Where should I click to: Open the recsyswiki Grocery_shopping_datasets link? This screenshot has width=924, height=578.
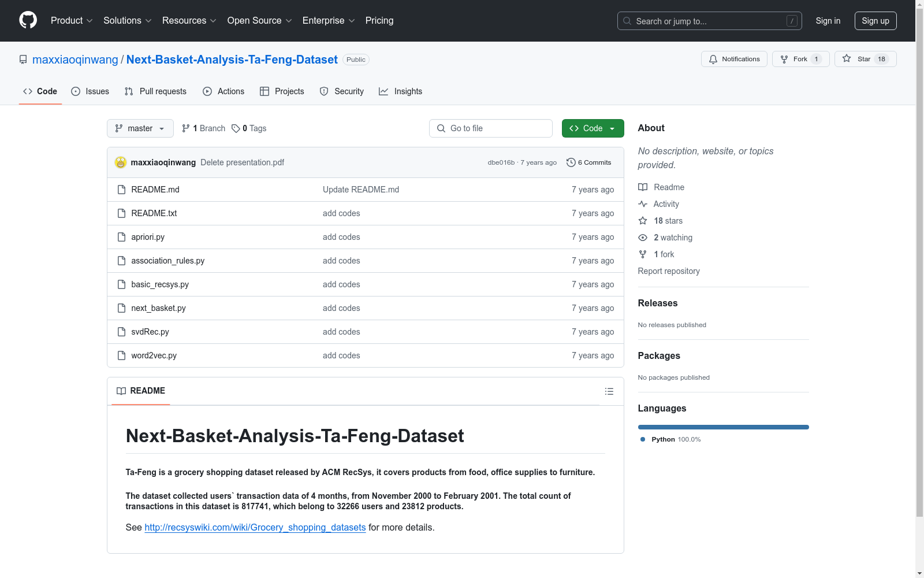click(255, 528)
